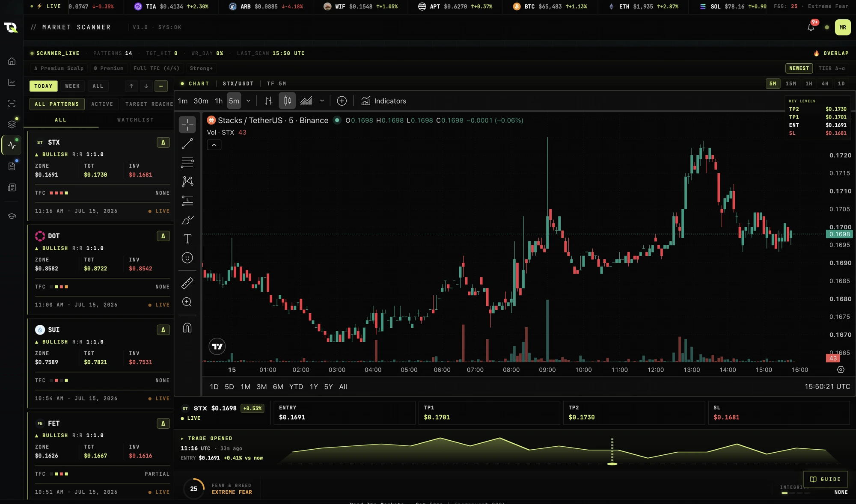Open the WATCHLIST tab
Viewport: 856px width, 504px height.
(136, 120)
